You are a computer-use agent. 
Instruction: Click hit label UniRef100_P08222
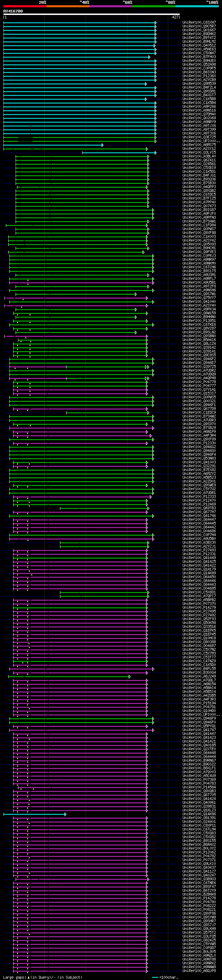(199, 906)
